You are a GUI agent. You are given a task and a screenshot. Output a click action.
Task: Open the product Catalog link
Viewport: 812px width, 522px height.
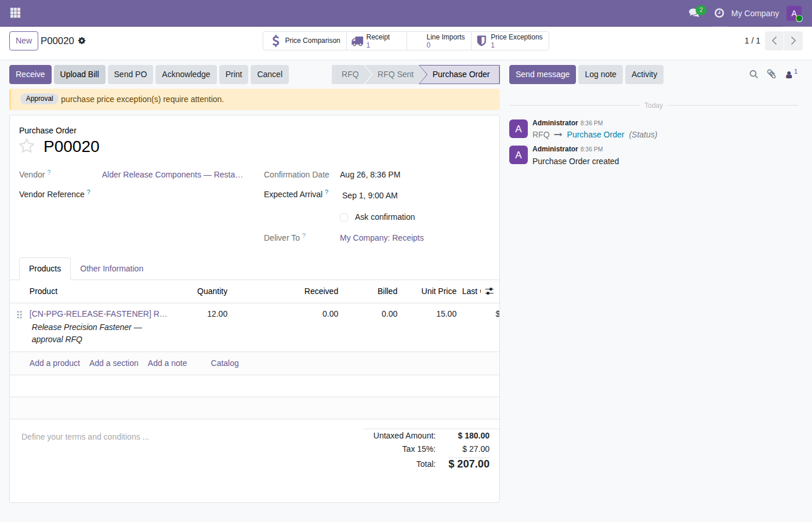pyautogui.click(x=225, y=363)
